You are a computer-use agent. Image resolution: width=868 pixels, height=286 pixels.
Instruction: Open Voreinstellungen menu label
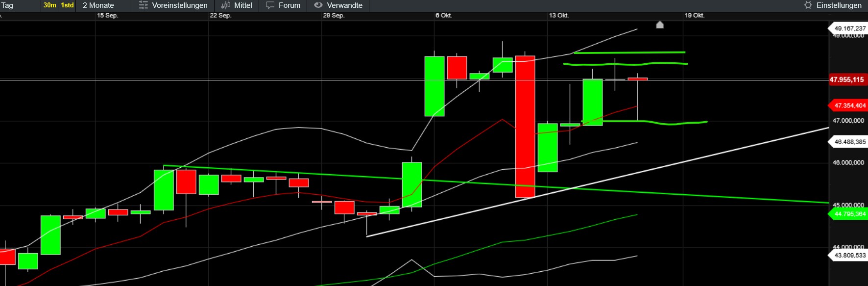pyautogui.click(x=180, y=5)
